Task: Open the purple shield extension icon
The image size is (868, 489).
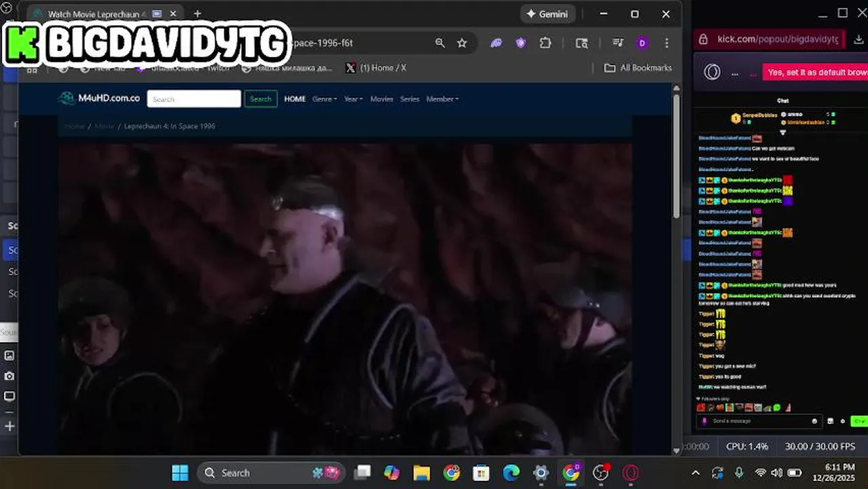Action: 521,43
